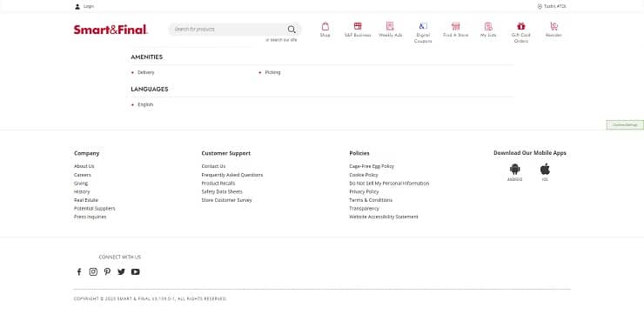Open the Safety Data Sheets link

point(222,191)
